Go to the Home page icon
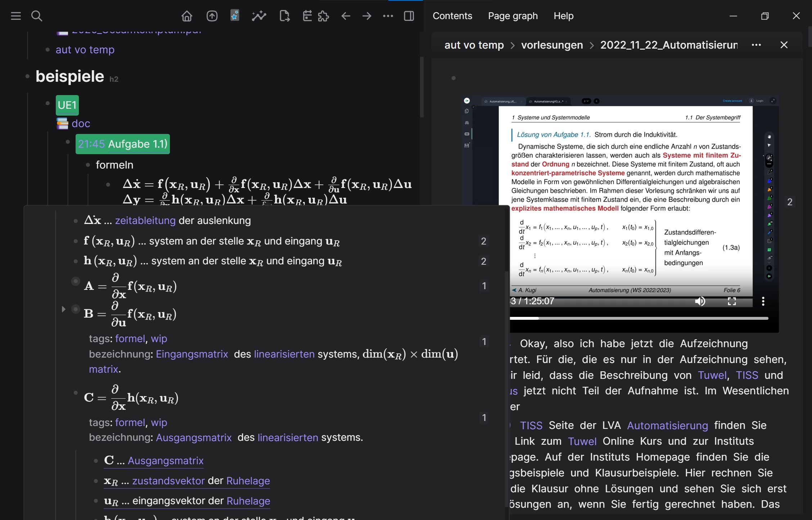The width and height of the screenshot is (812, 520). [x=187, y=16]
